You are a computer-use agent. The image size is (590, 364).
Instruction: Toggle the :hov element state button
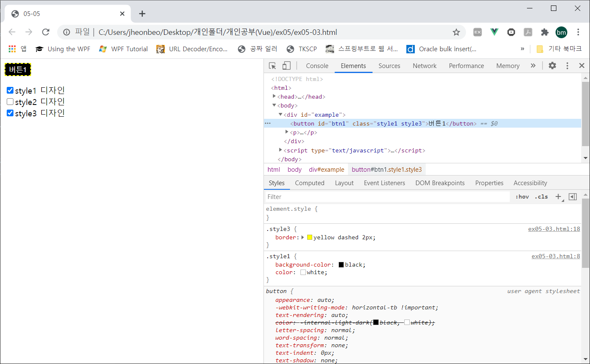tap(522, 196)
